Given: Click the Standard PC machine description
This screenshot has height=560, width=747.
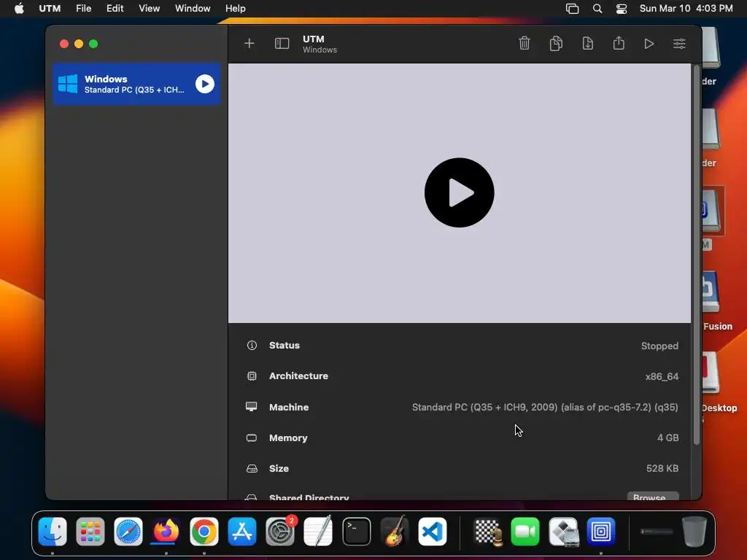Looking at the screenshot, I should tap(545, 407).
